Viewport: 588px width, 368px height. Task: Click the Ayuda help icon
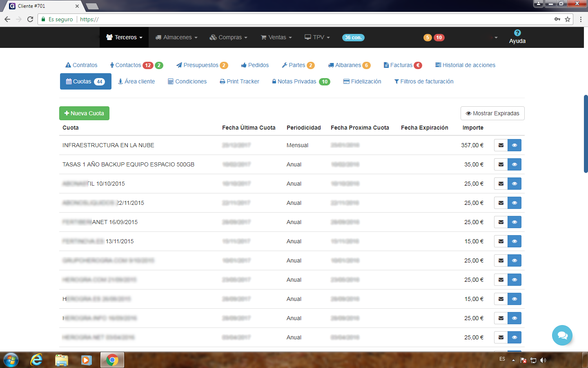point(517,33)
